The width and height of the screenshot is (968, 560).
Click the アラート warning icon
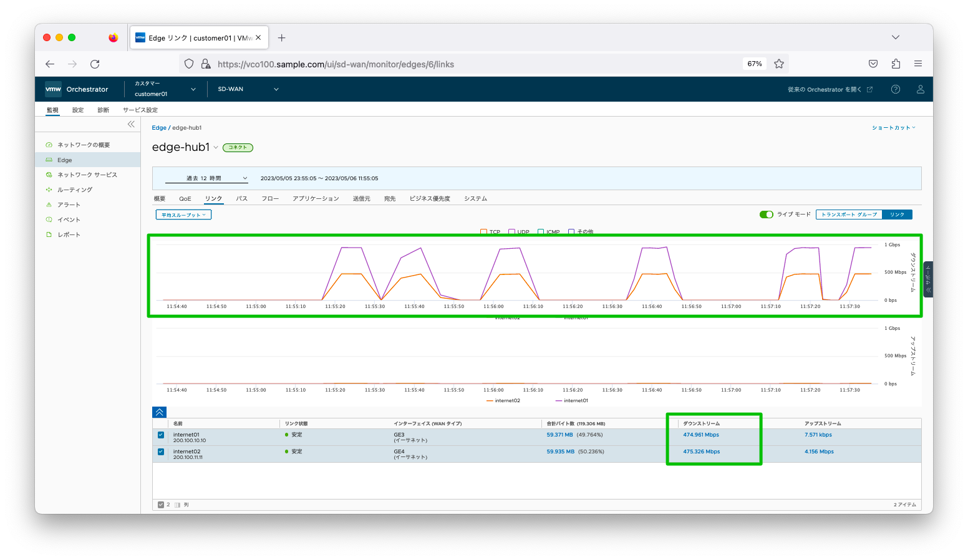49,205
